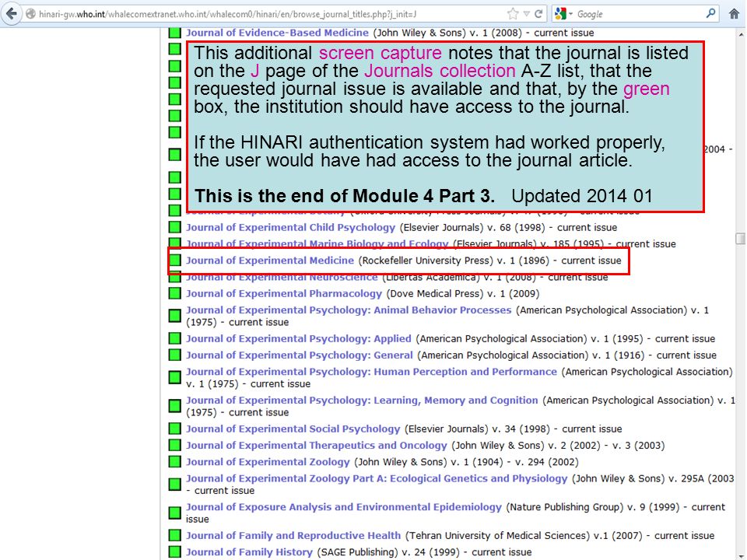Click green access box beside Evidence-Based Medicine
Screen dimensions: 747x560
pos(175,33)
